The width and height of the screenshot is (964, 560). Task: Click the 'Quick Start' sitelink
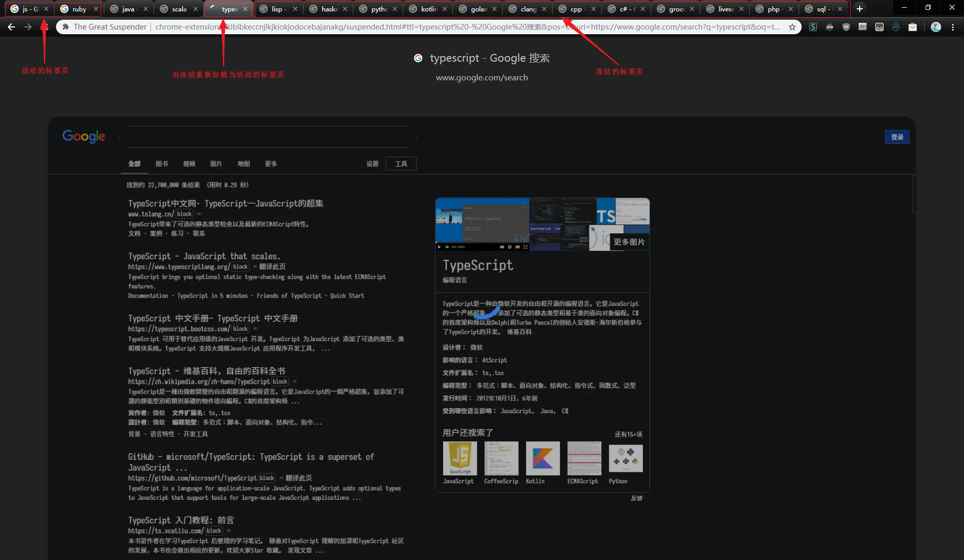pos(347,296)
